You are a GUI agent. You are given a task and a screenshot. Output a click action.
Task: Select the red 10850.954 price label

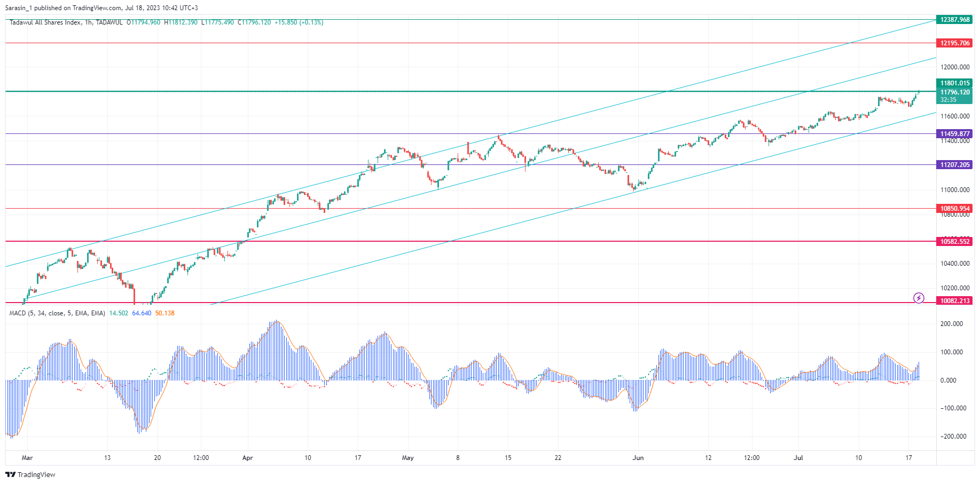955,209
